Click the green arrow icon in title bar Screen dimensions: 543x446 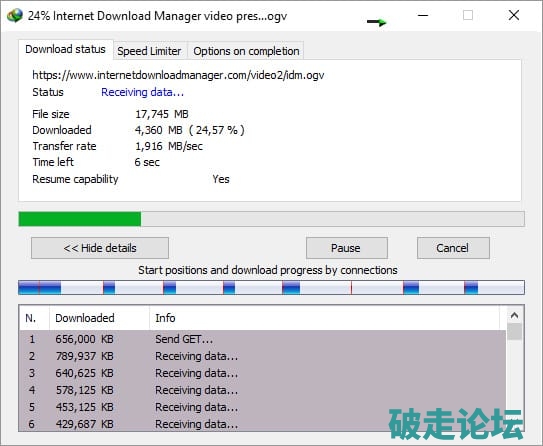[376, 23]
